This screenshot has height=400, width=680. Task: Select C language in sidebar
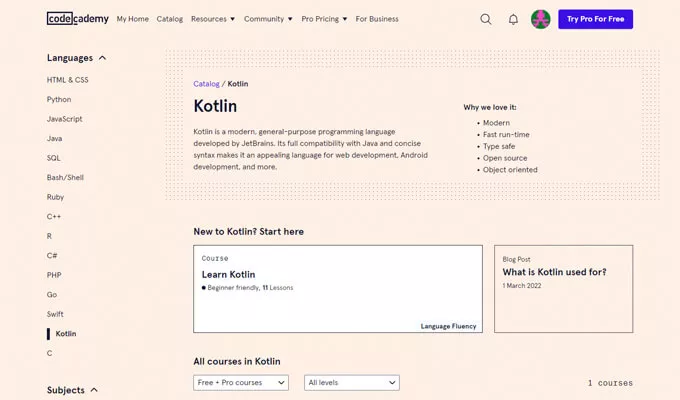tap(49, 353)
